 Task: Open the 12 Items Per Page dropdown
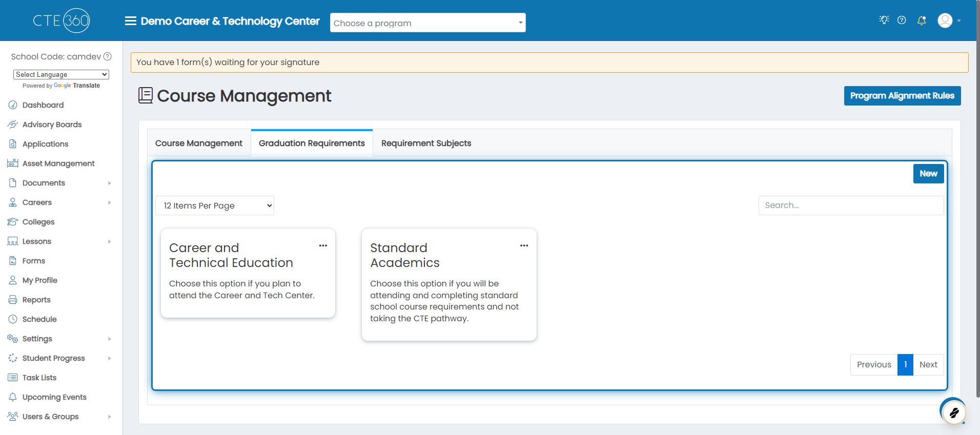(215, 205)
